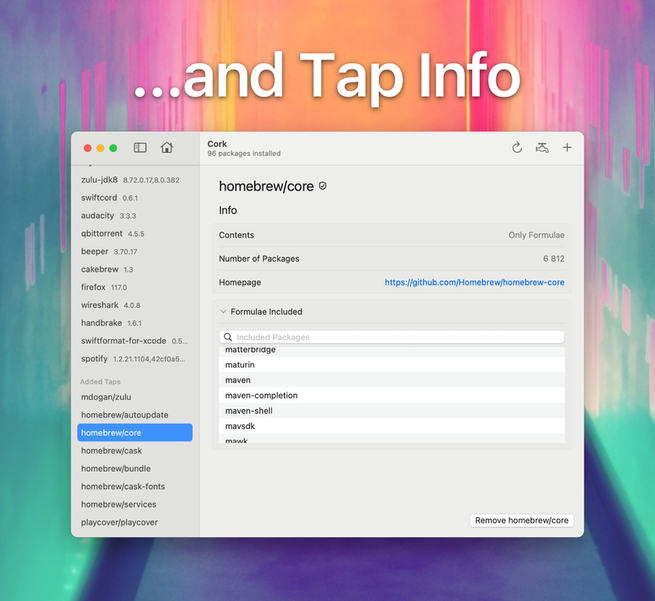
Task: Minimize Cork window with yellow button
Action: click(100, 148)
